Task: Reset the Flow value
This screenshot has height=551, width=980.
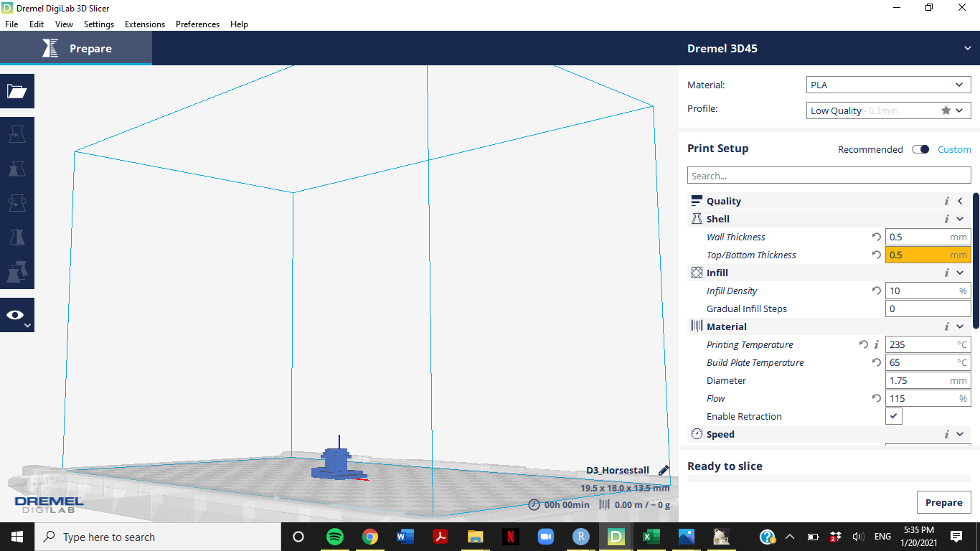Action: [x=876, y=398]
